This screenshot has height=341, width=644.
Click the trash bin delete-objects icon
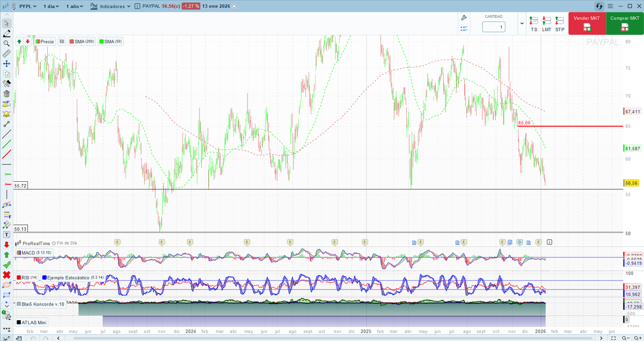[x=6, y=94]
